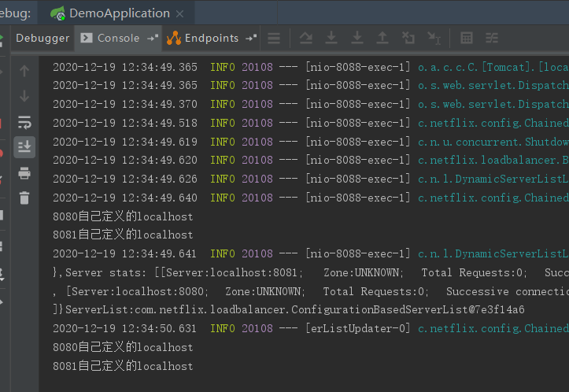
Task: Click the Run to Cursor icon
Action: point(434,38)
